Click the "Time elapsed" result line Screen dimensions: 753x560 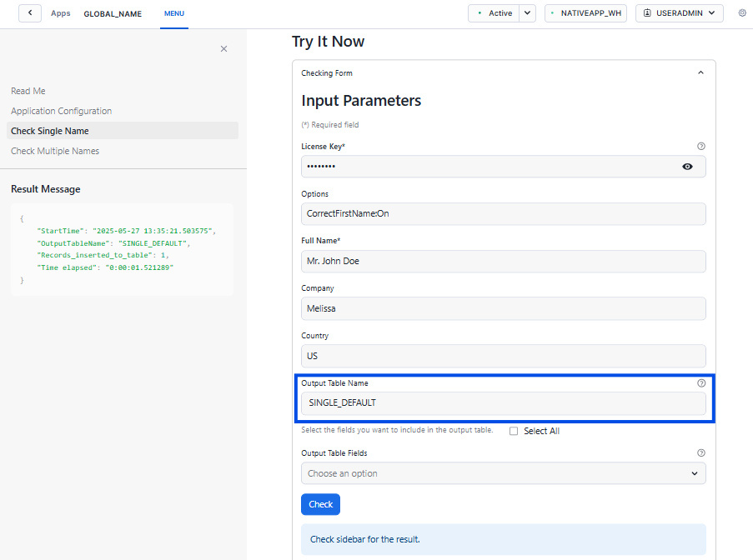pyautogui.click(x=105, y=267)
